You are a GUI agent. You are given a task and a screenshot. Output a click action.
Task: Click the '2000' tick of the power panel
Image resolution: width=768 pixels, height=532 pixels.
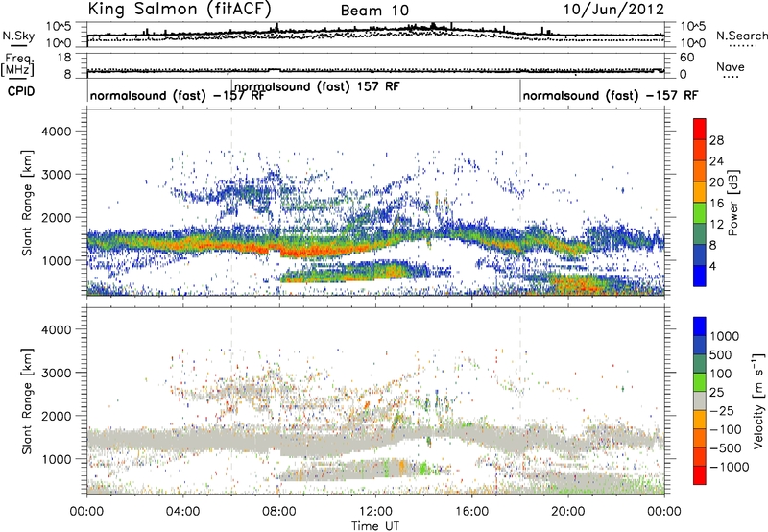point(57,217)
